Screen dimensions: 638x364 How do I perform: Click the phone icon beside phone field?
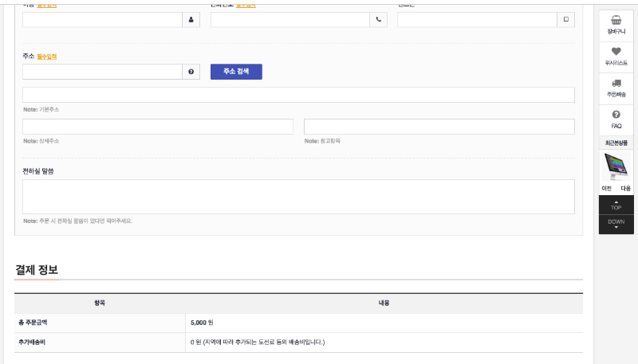pos(378,19)
